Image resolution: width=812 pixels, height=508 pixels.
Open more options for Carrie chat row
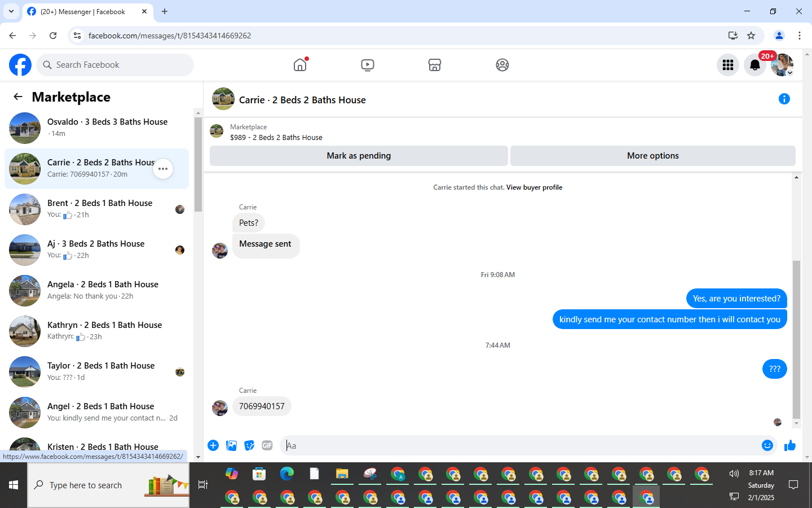[x=163, y=169]
